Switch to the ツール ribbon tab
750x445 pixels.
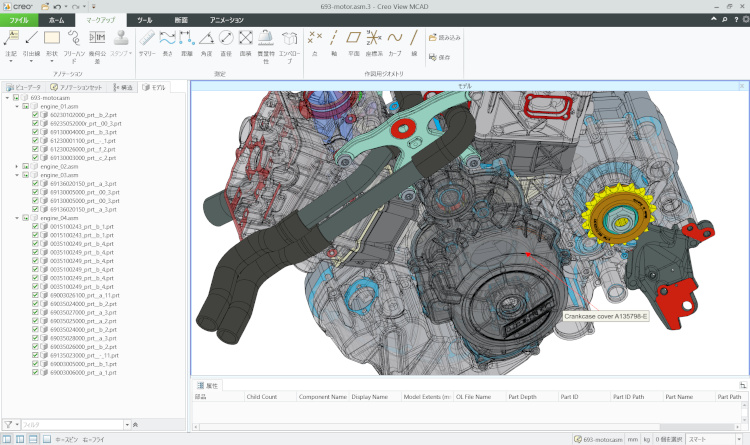pyautogui.click(x=145, y=19)
